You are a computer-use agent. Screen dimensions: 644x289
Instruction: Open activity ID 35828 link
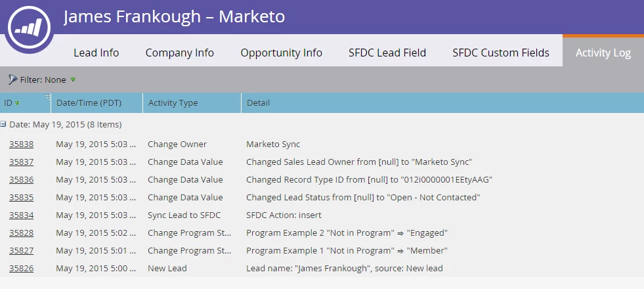(x=22, y=233)
